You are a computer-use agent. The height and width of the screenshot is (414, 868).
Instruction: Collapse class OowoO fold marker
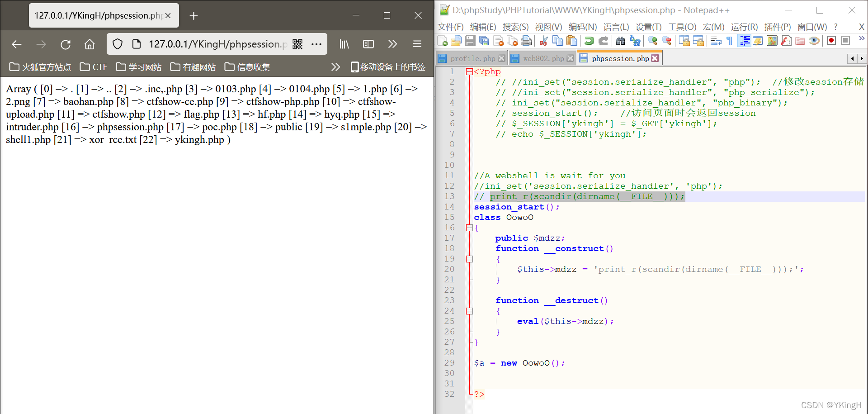point(469,228)
